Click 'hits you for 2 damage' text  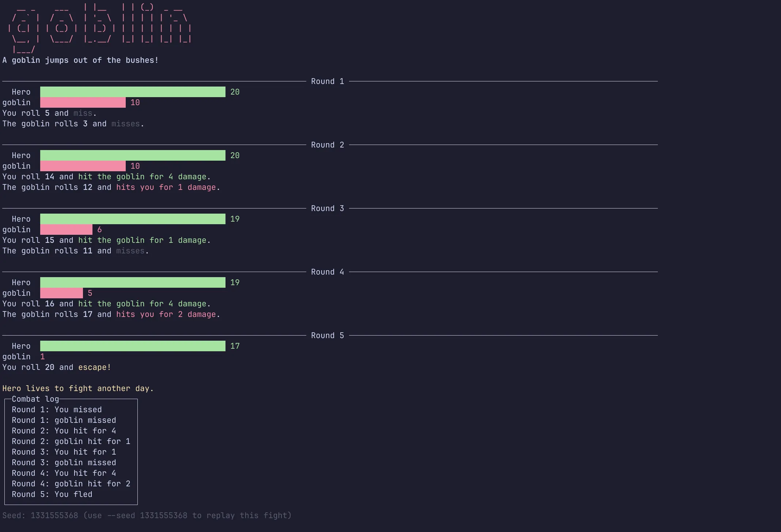[166, 314]
